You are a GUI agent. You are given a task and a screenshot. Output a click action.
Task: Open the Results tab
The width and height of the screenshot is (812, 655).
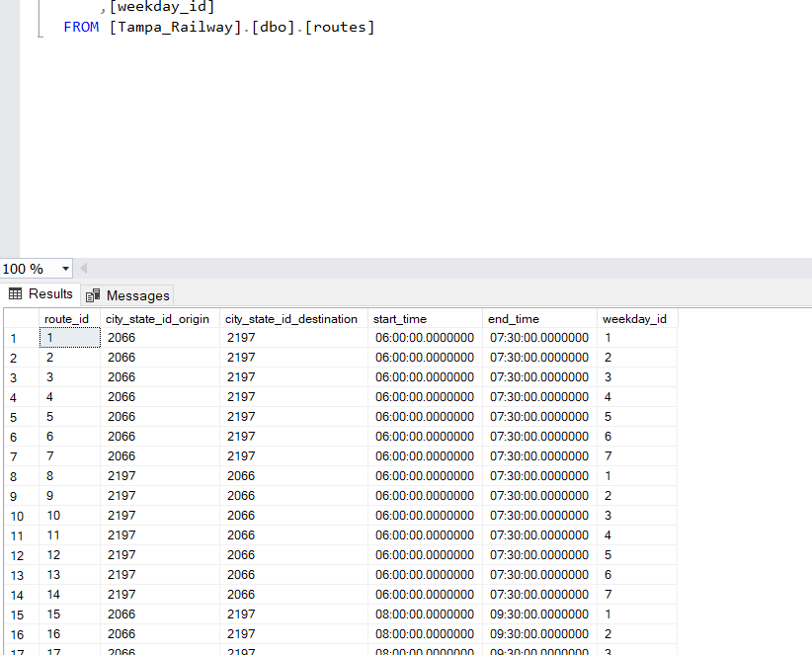click(41, 294)
